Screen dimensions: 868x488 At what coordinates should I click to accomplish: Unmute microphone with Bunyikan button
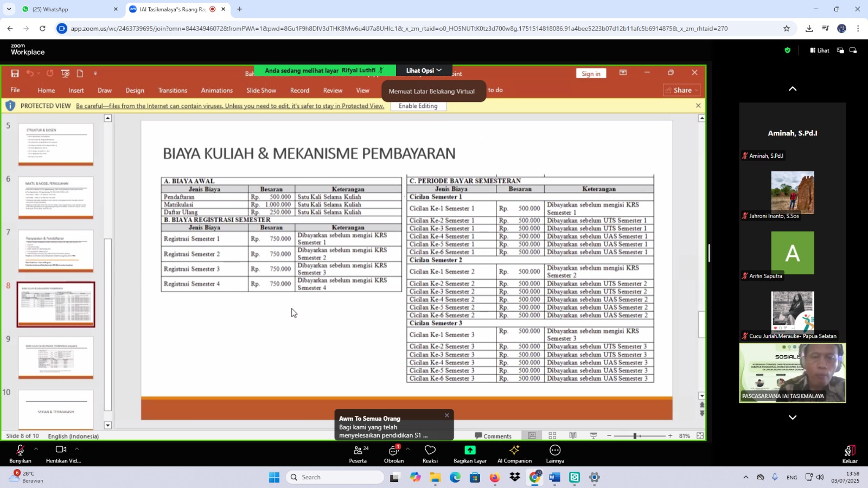click(20, 454)
